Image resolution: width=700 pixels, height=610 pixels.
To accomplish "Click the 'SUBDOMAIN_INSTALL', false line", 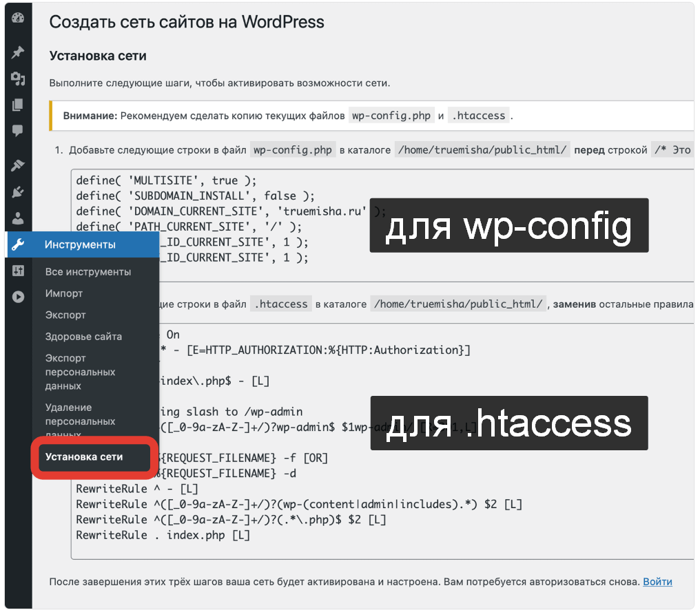I will coord(195,196).
